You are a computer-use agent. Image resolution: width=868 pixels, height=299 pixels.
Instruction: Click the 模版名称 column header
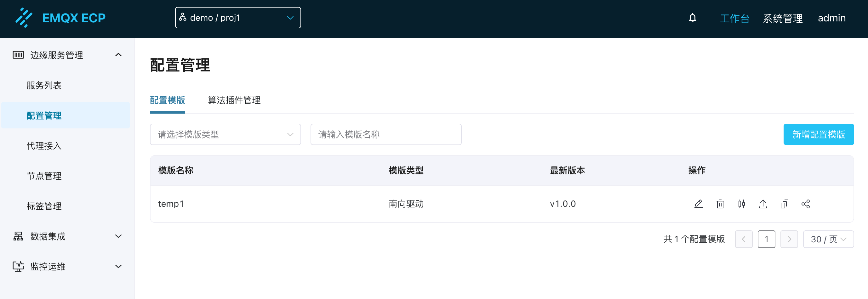coord(175,170)
